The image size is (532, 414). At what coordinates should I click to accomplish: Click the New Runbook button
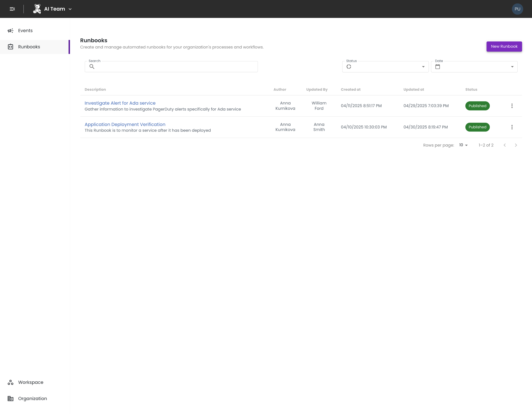504,46
